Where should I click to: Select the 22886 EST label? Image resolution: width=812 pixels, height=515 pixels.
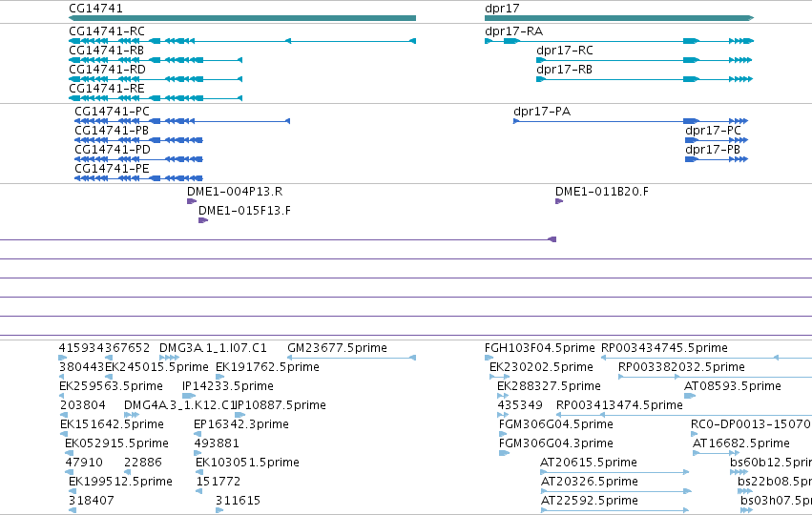(x=143, y=463)
